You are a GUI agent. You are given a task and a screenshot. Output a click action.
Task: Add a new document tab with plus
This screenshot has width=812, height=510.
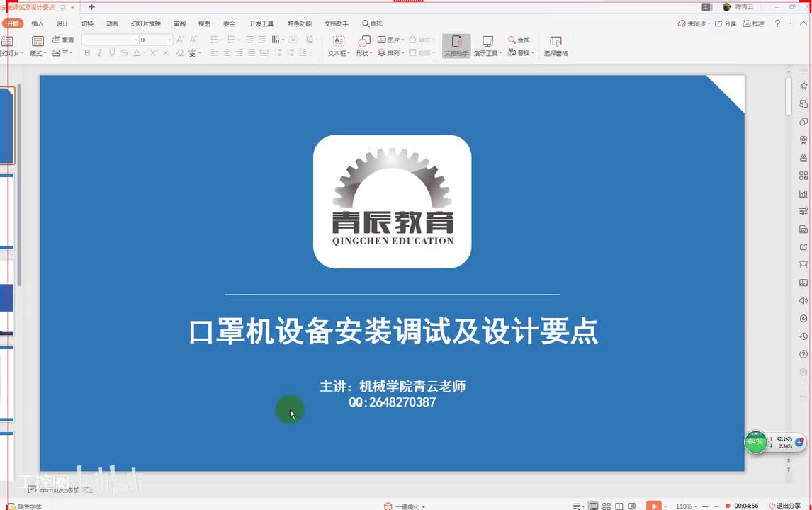(91, 7)
